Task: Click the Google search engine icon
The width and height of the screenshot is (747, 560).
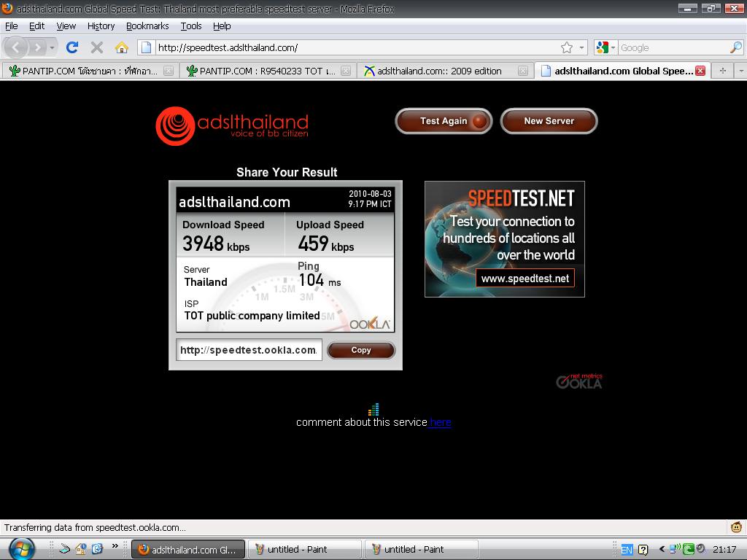Action: [x=603, y=47]
